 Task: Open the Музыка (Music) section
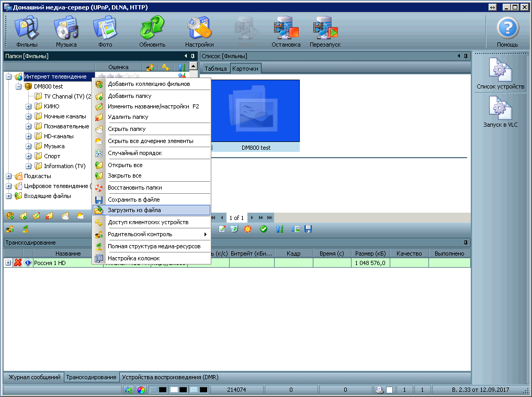pos(66,31)
